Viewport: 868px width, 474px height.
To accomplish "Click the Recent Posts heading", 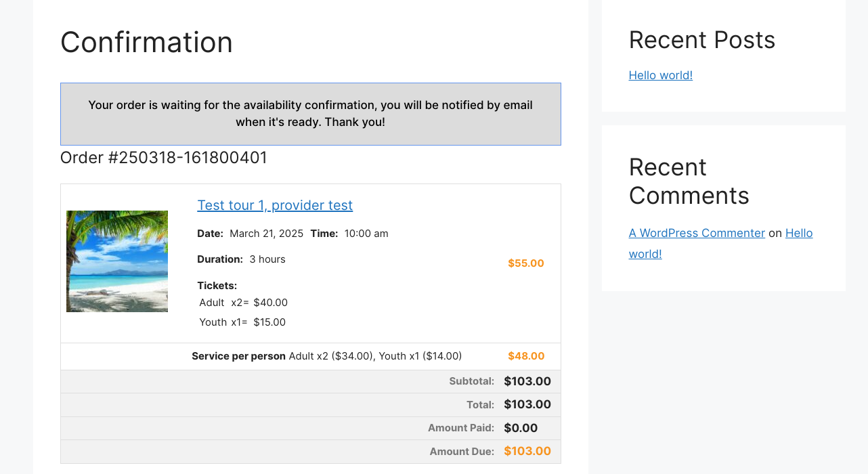I will click(702, 40).
